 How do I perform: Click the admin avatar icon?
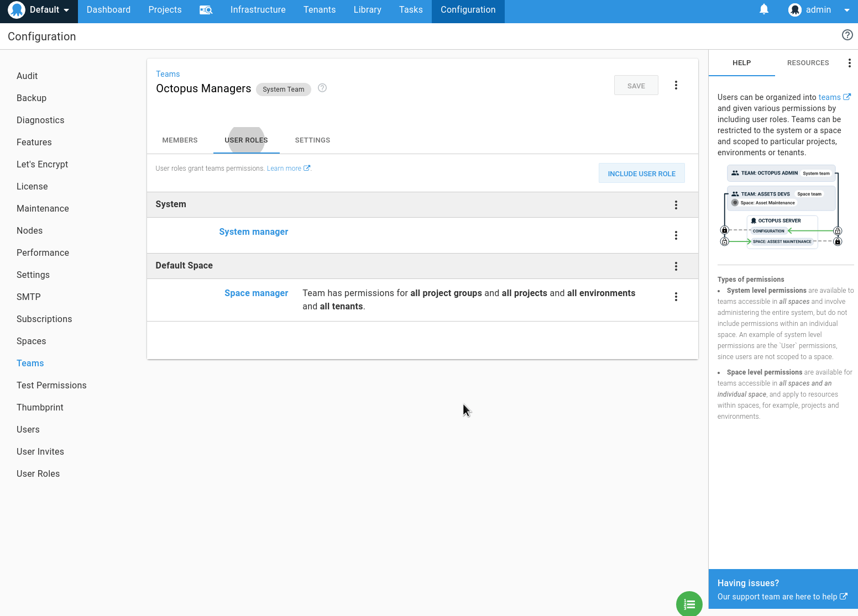coord(794,9)
